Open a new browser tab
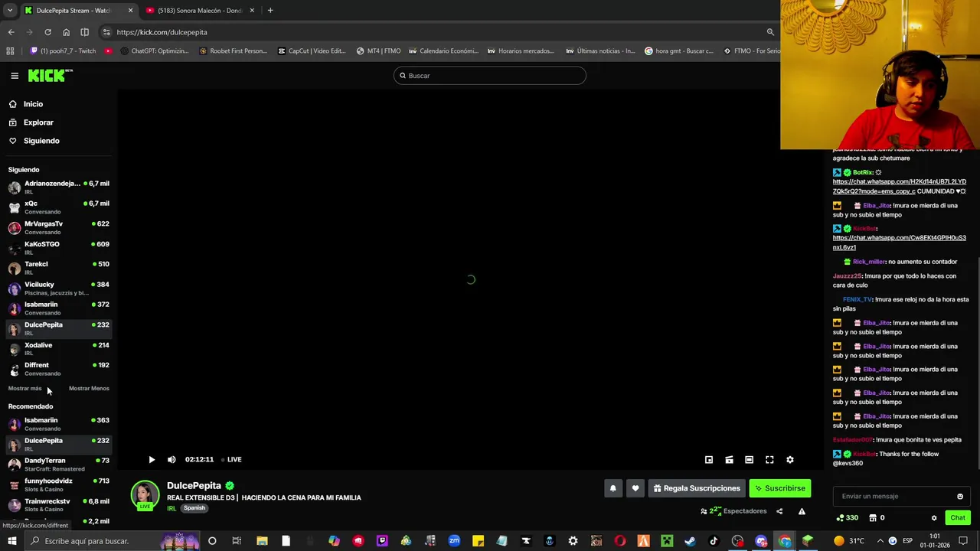This screenshot has width=980, height=551. pos(270,11)
